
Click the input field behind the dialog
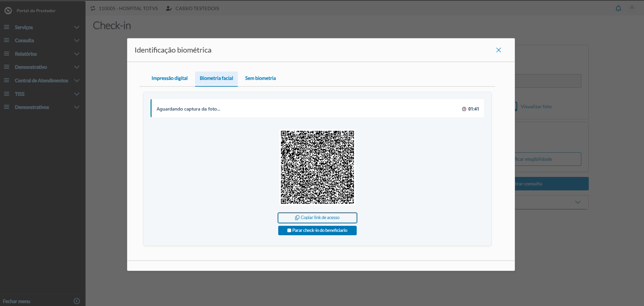pos(548,81)
